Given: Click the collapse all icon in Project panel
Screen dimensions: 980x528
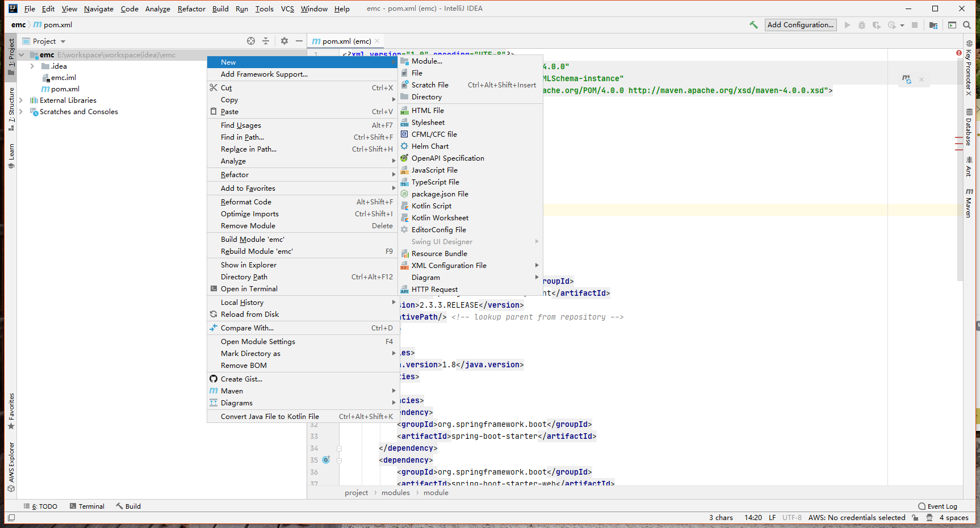Looking at the screenshot, I should [x=266, y=41].
